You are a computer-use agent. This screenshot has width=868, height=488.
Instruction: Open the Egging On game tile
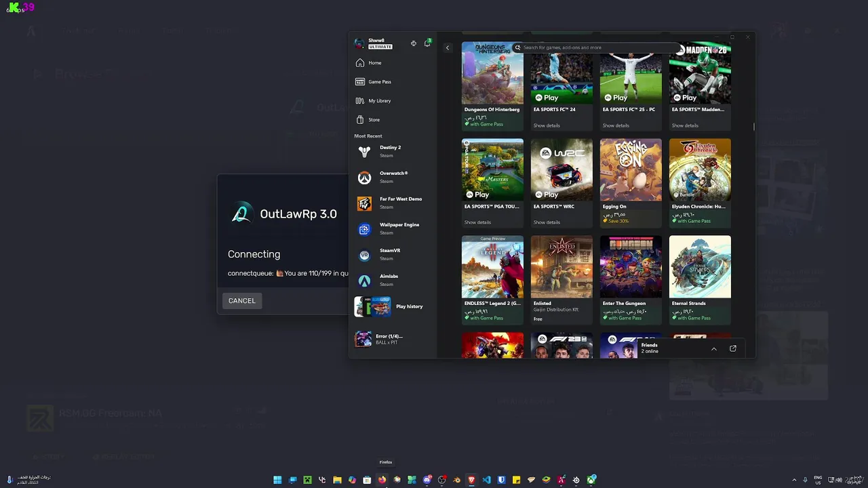point(631,183)
